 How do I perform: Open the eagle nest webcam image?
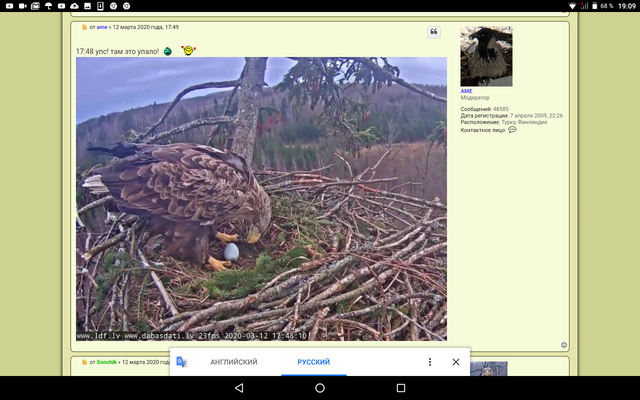click(261, 199)
